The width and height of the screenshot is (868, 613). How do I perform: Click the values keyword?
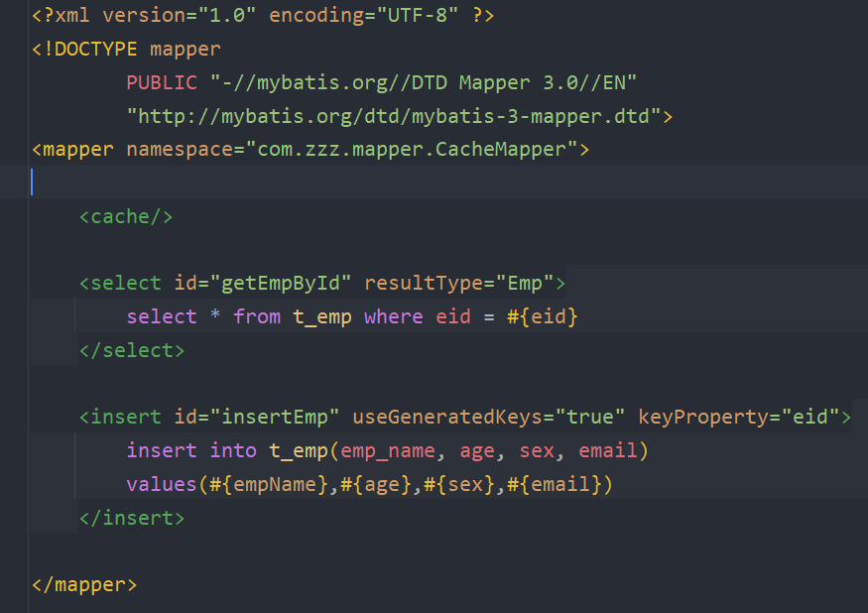(162, 484)
